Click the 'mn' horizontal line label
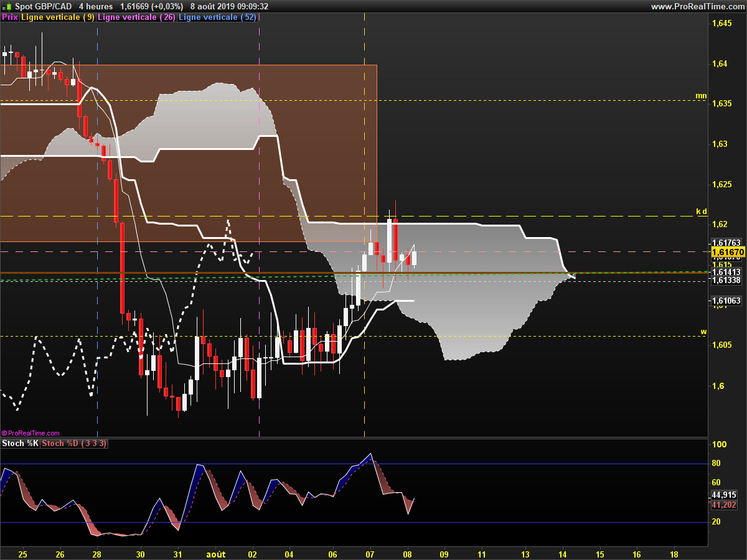This screenshot has width=747, height=560. coord(701,96)
